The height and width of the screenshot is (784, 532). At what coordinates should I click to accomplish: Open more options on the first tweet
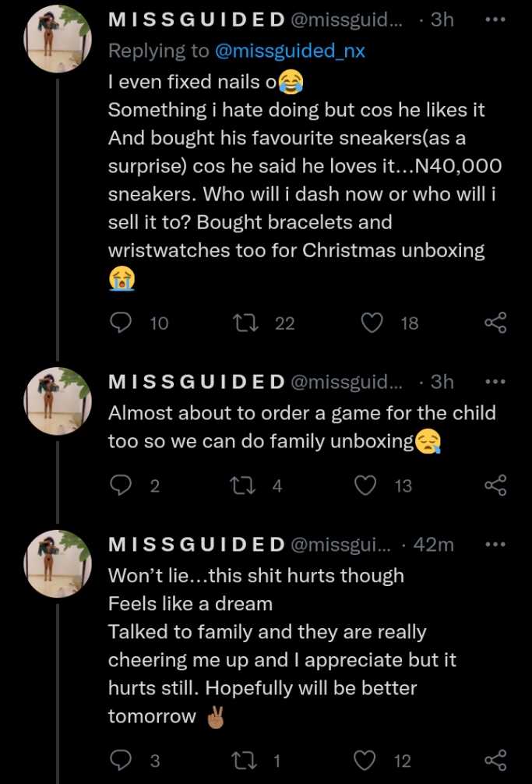495,19
